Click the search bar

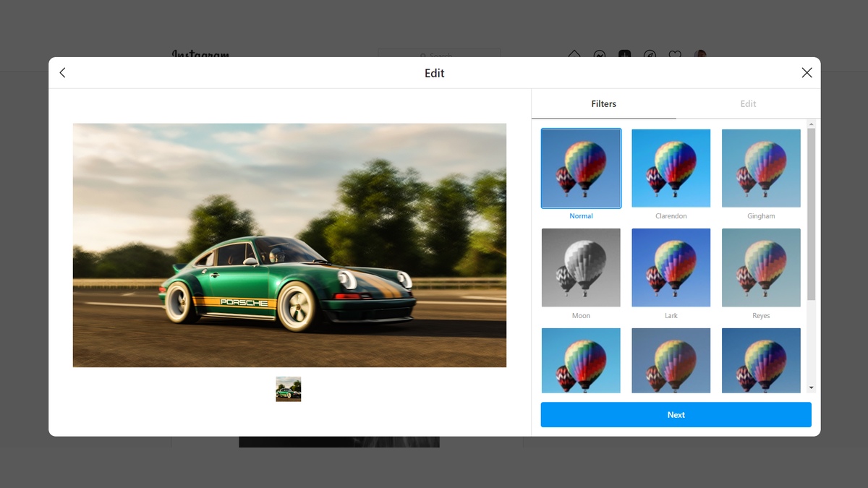tap(438, 56)
